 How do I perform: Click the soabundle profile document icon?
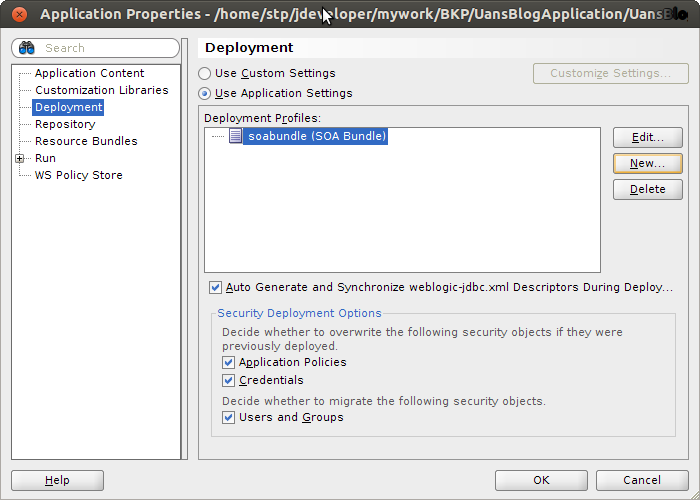tap(235, 136)
